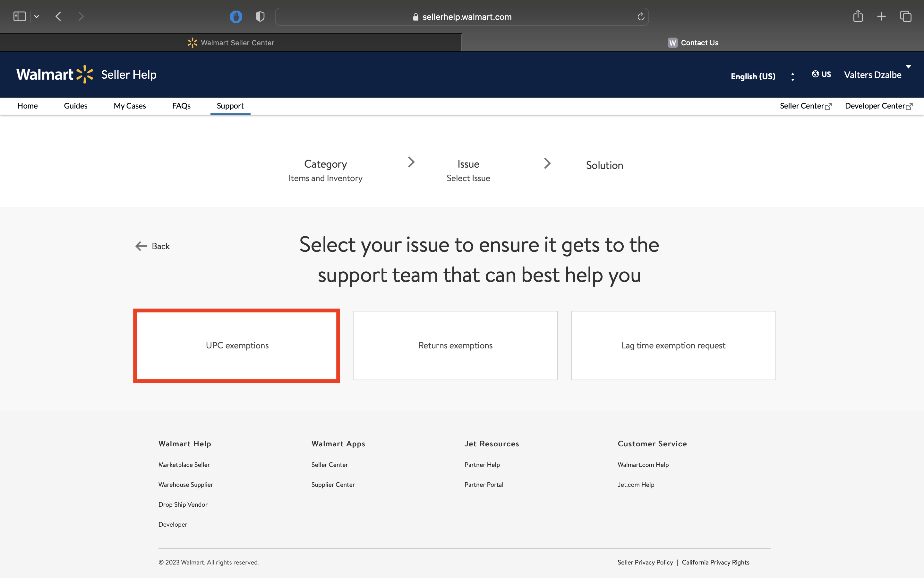
Task: Click the Walmart Help footer heading
Action: 185,444
